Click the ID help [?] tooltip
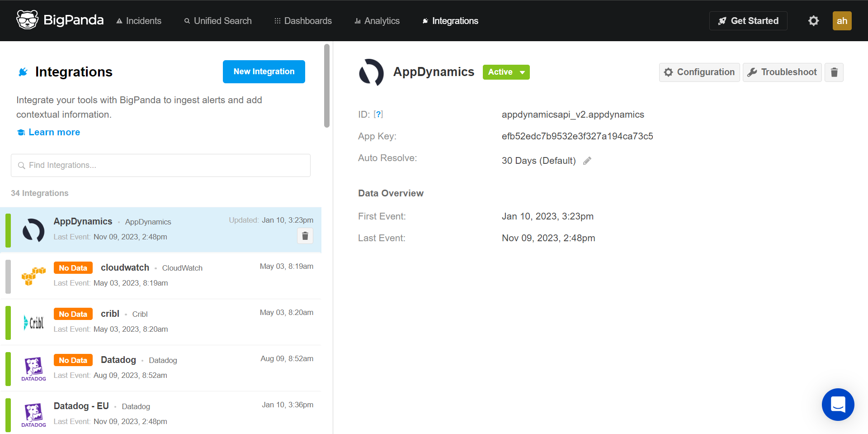 (379, 114)
